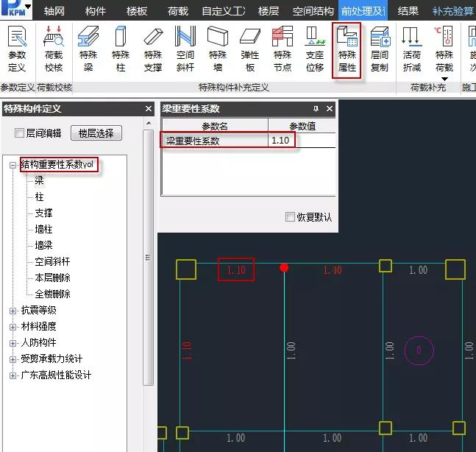The height and width of the screenshot is (452, 476).
Task: Select the 特殊节点 special node tool
Action: pos(283,49)
